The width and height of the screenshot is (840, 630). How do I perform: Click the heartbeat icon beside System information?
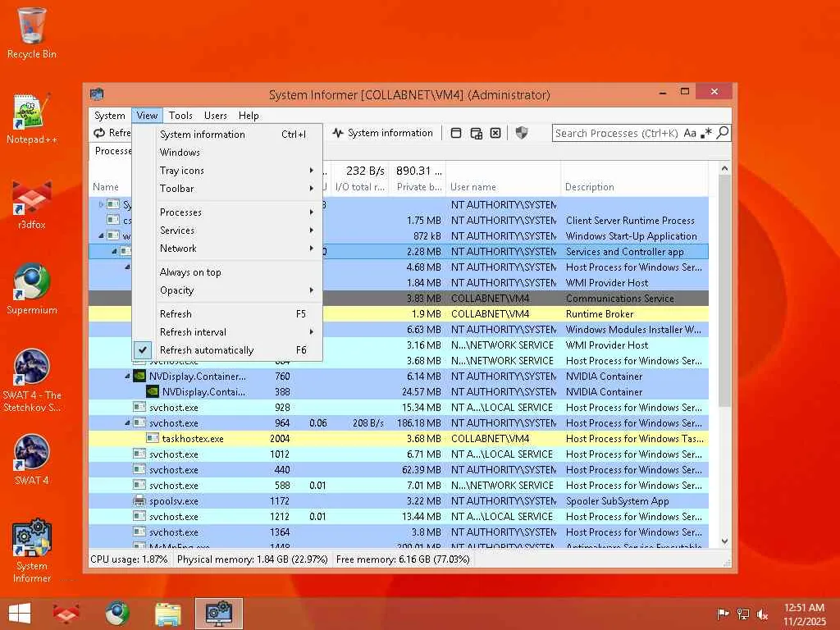[337, 133]
